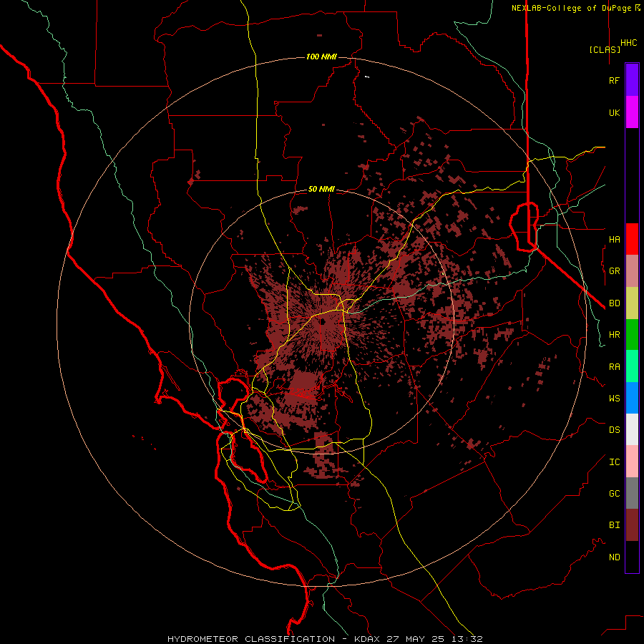The width and height of the screenshot is (644, 644).
Task: Click the ND black legend swatch
Action: (x=632, y=557)
